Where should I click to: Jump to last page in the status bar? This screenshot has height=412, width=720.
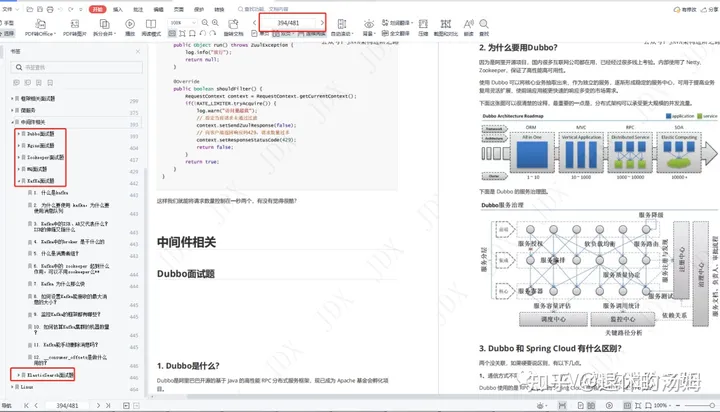(108, 406)
